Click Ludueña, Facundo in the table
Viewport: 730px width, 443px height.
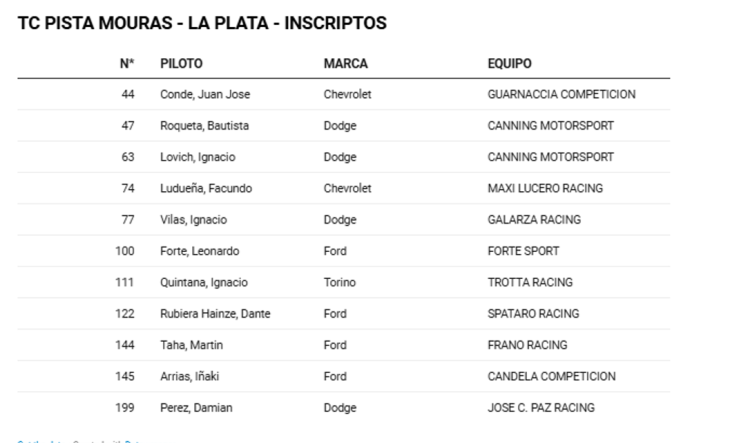[x=206, y=188]
